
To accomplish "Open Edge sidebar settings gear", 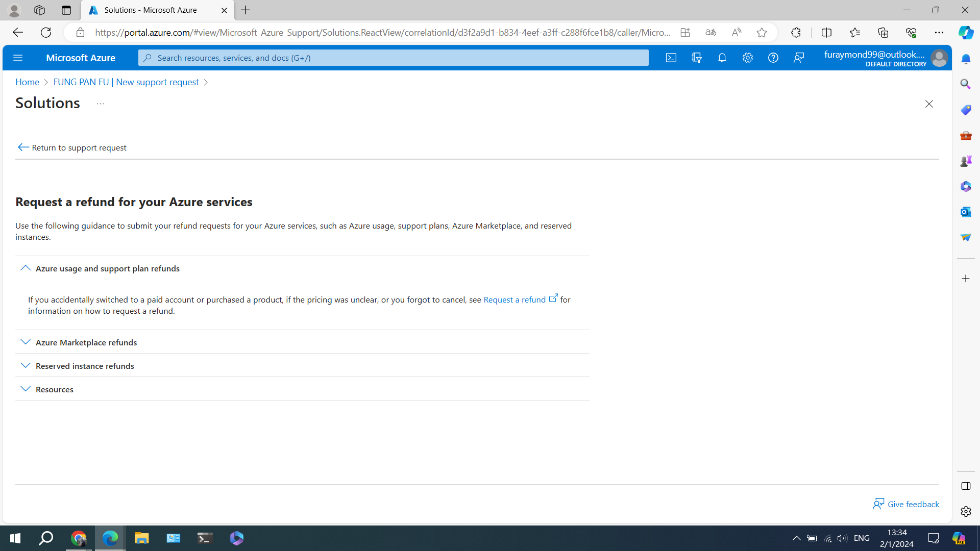I will (966, 511).
